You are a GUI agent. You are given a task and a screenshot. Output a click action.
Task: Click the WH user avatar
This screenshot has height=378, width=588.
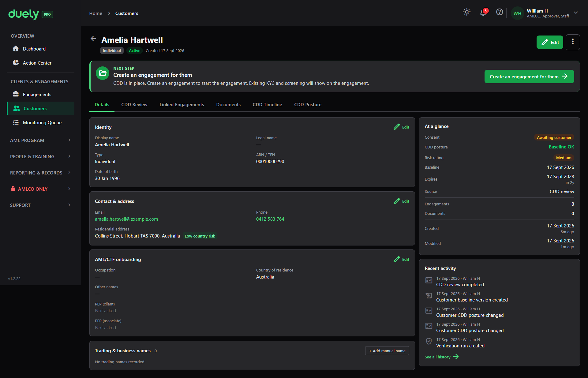(517, 13)
